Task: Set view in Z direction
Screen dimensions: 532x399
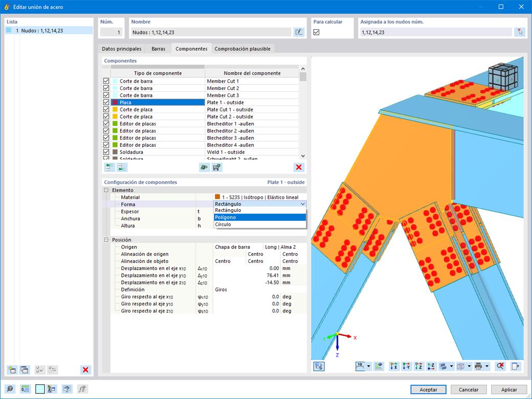Action: pos(419,366)
